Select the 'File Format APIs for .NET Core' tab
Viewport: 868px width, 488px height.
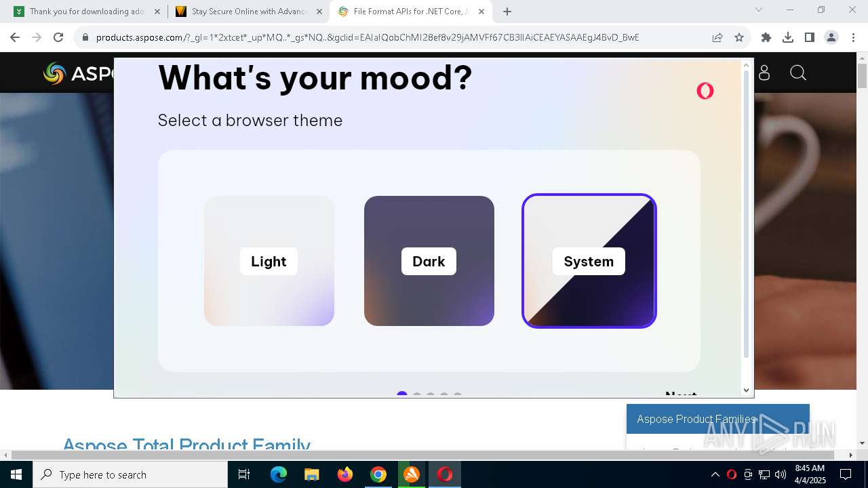click(411, 12)
